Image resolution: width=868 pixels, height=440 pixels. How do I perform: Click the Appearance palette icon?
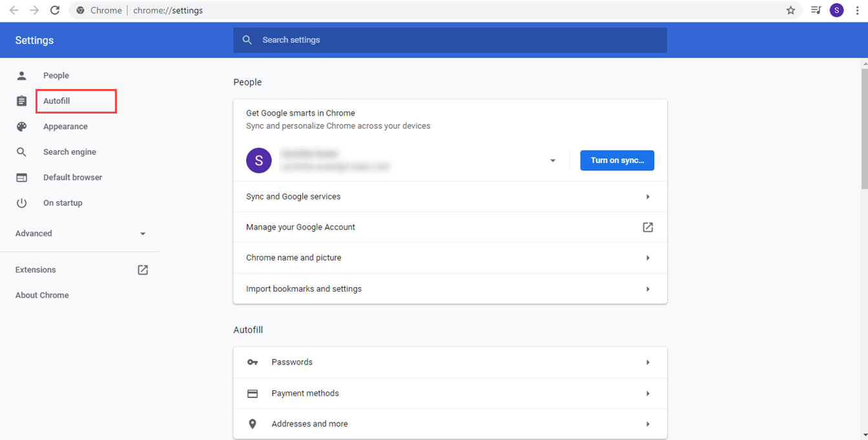22,126
